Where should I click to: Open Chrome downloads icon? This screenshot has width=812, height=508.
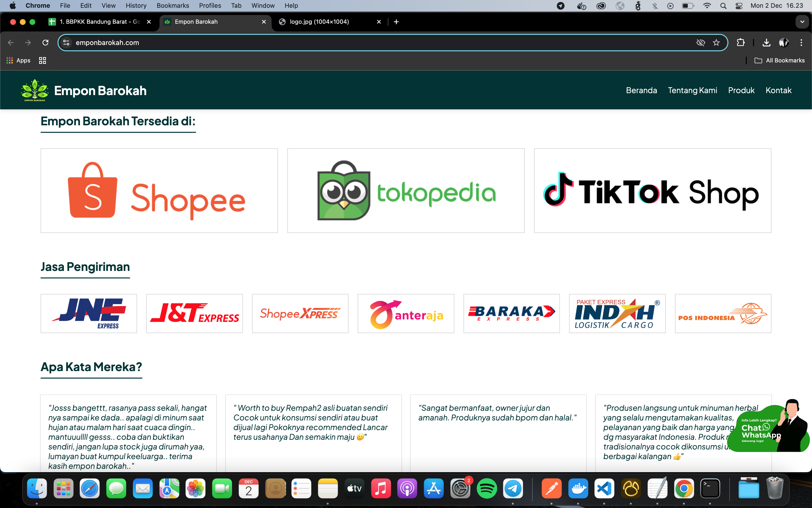tap(766, 43)
